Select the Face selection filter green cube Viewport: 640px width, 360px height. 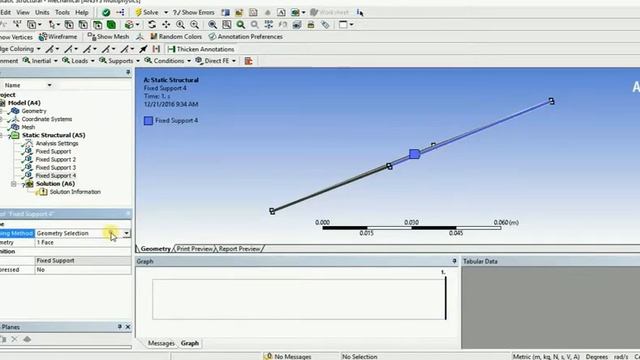point(97,25)
